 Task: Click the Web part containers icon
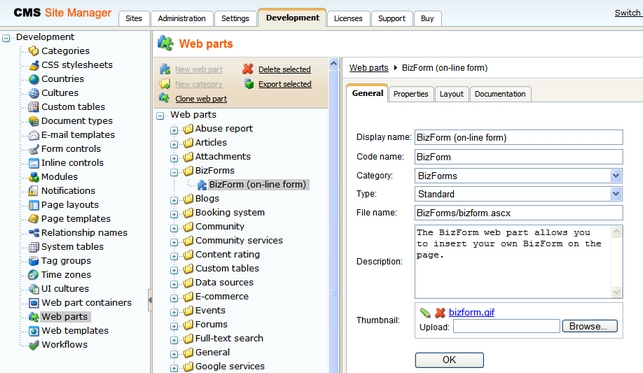pyautogui.click(x=34, y=302)
